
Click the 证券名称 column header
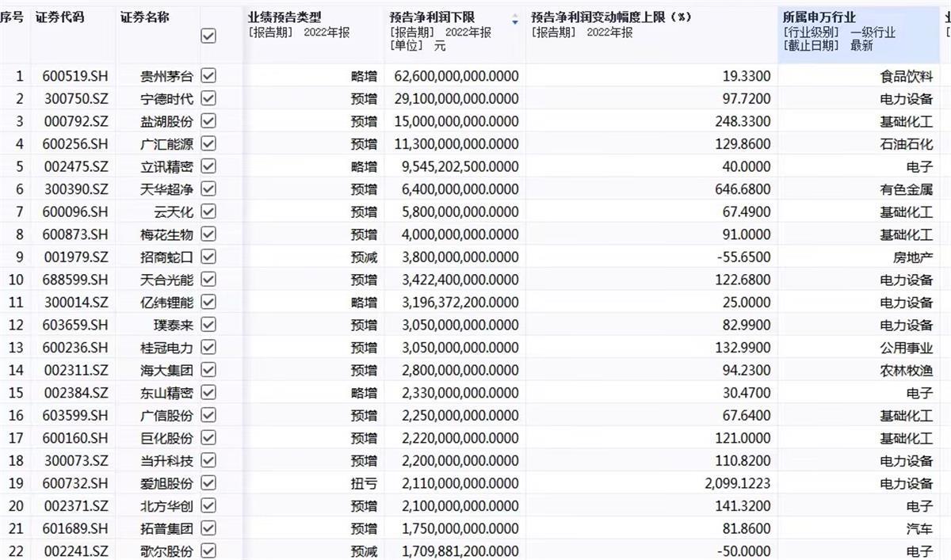pos(144,17)
